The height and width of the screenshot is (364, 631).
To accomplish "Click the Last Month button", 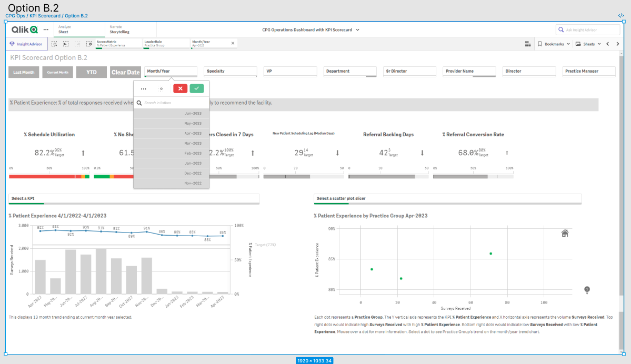I will point(24,73).
